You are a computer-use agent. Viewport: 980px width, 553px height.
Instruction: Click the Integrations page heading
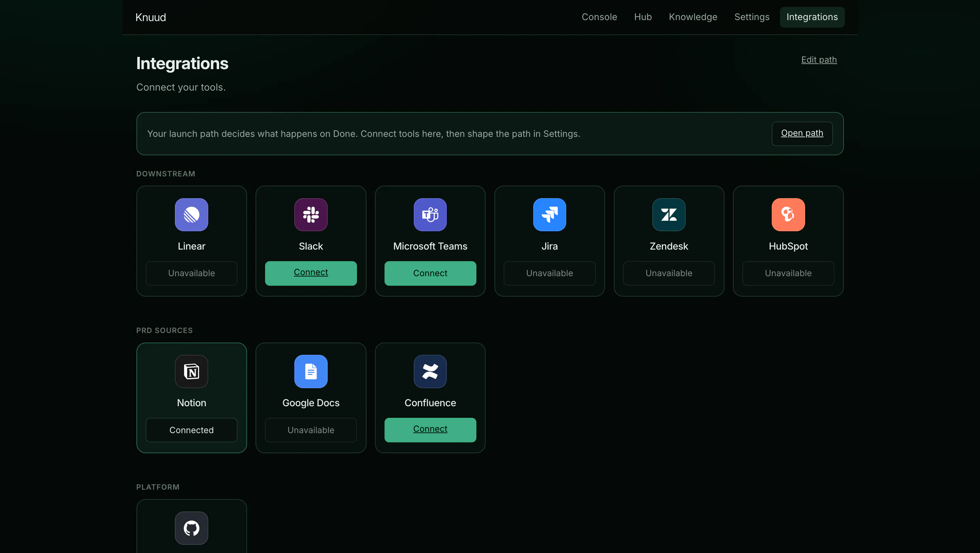182,63
